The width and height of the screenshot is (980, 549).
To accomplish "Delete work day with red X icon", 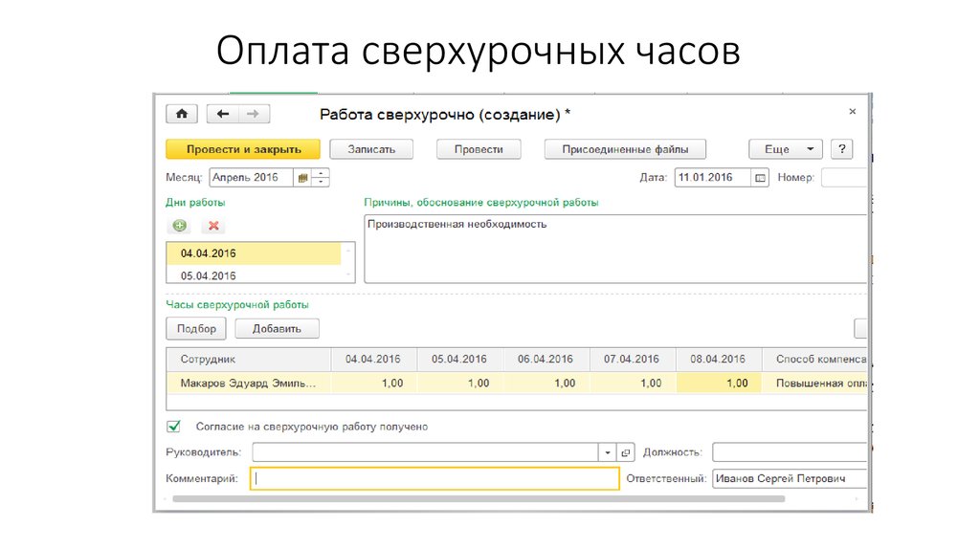I will 214,226.
